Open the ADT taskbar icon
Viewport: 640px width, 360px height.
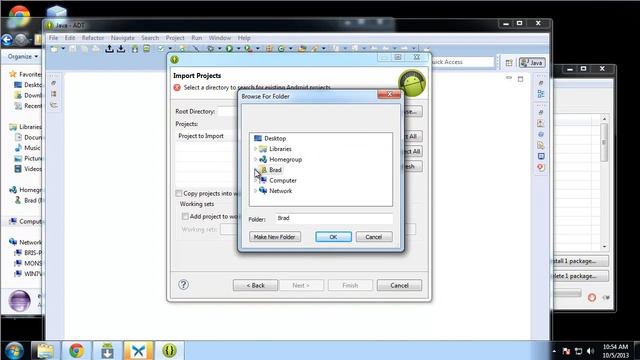pos(169,351)
